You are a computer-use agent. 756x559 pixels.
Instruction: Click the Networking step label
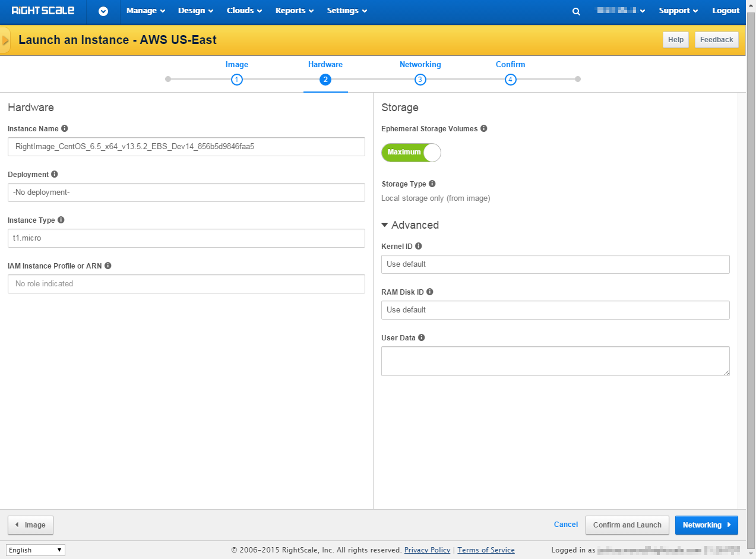(x=420, y=65)
